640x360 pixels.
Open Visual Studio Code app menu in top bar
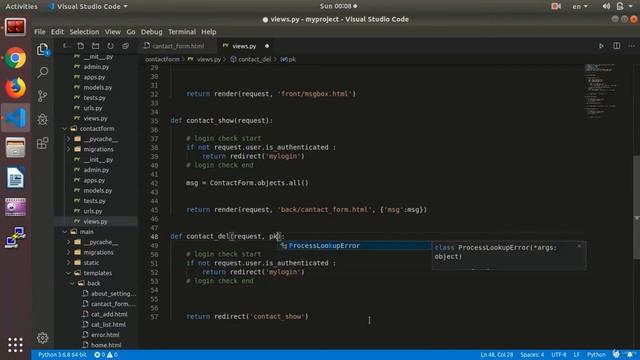(87, 6)
